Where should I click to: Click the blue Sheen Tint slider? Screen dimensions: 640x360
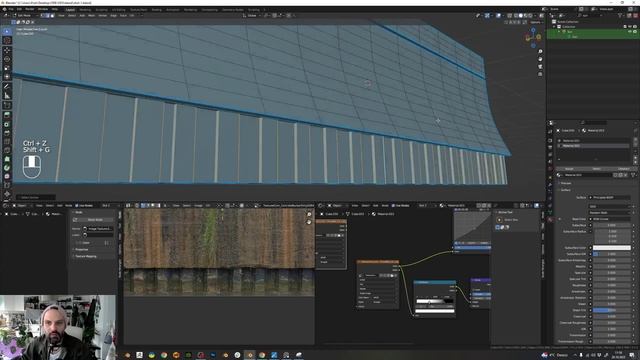[x=611, y=310]
